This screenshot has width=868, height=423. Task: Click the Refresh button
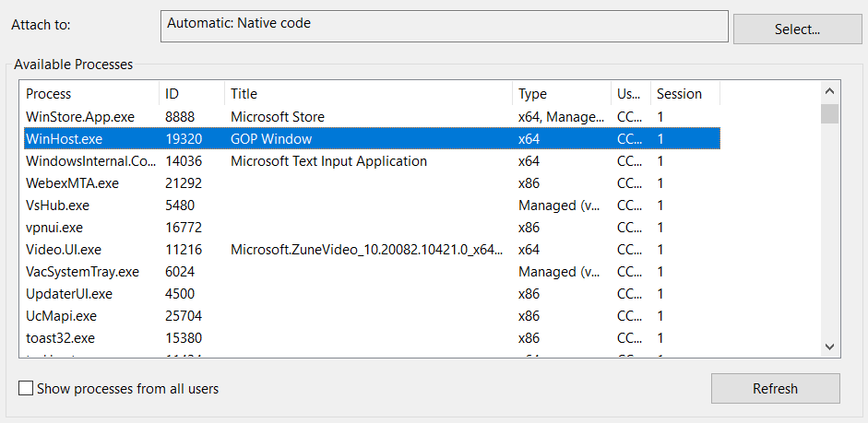(x=775, y=389)
